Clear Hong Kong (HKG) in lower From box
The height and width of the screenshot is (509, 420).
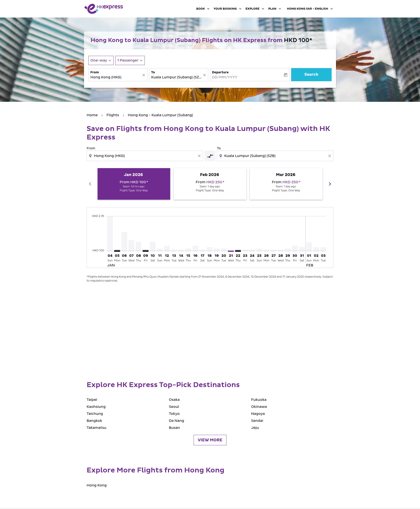199,156
